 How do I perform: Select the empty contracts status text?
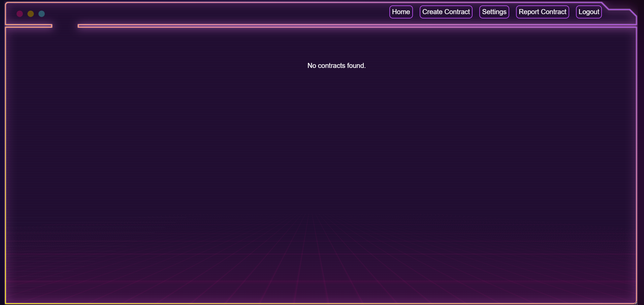click(x=336, y=66)
